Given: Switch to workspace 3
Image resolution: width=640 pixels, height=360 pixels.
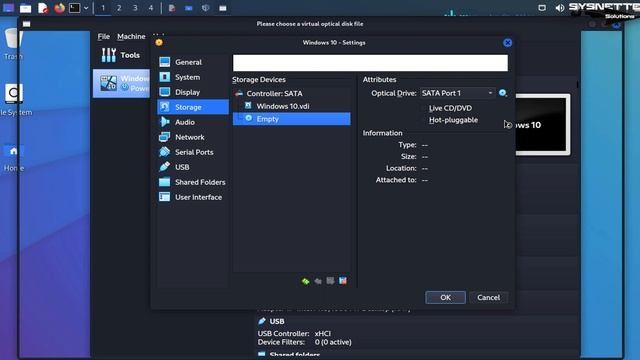Looking at the screenshot, I should pos(135,8).
